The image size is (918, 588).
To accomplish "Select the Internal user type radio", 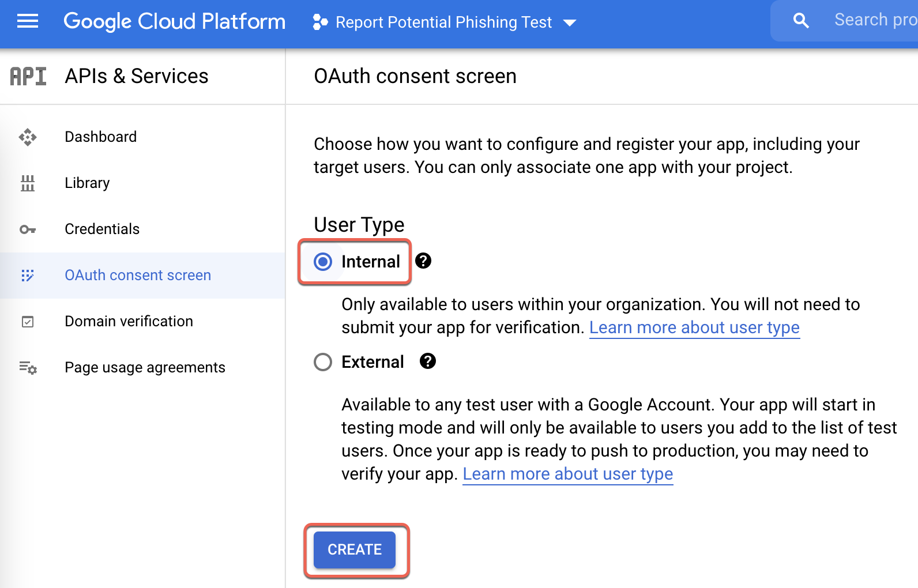I will (323, 262).
